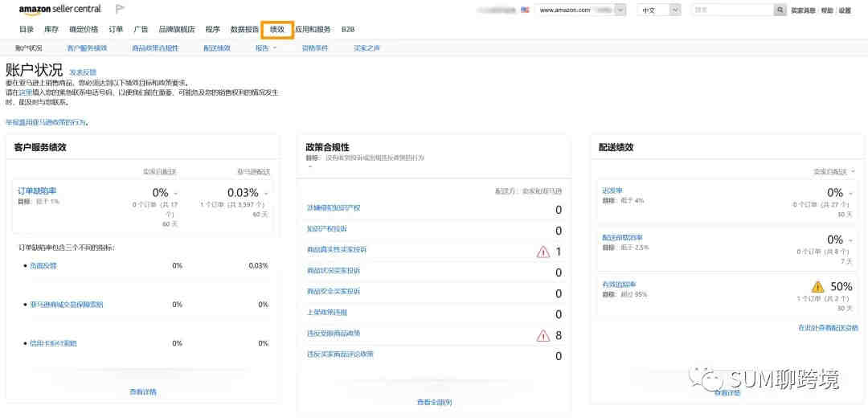Open the shipping performance fulfillment filter dropdown
The image size is (868, 418).
point(833,172)
